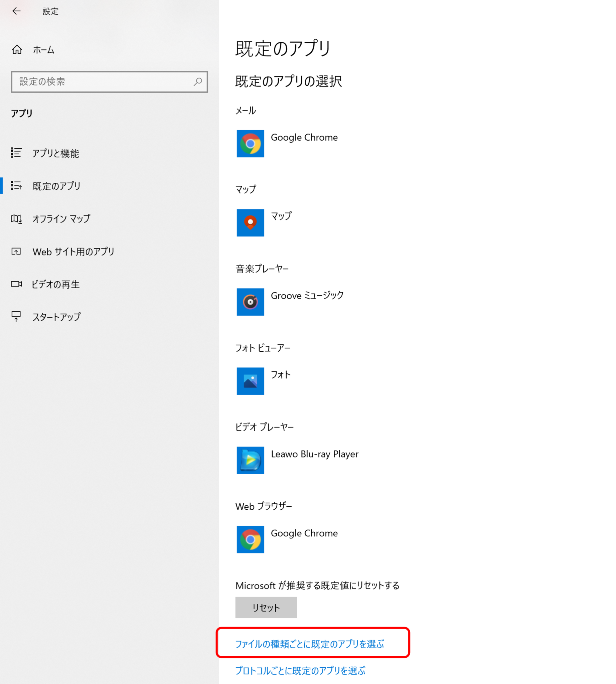This screenshot has width=616, height=684.
Task: Click the Leawo Blu-ray Player icon
Action: [250, 460]
